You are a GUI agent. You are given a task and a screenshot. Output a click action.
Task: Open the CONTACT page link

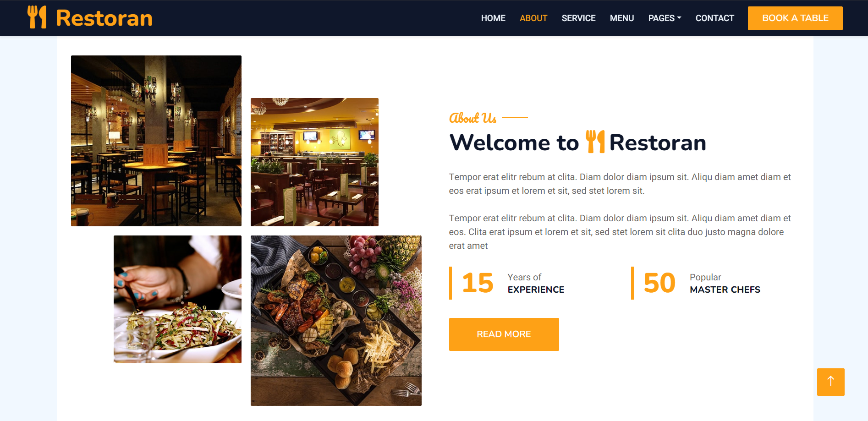pyautogui.click(x=714, y=18)
